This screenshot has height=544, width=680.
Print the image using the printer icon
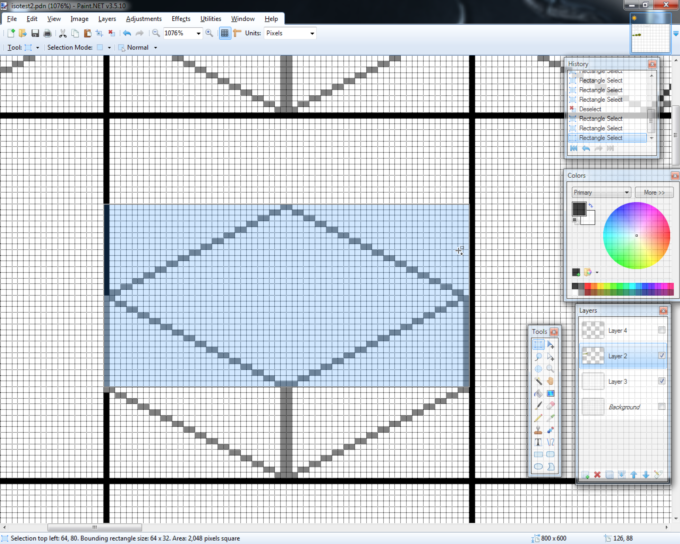click(47, 33)
